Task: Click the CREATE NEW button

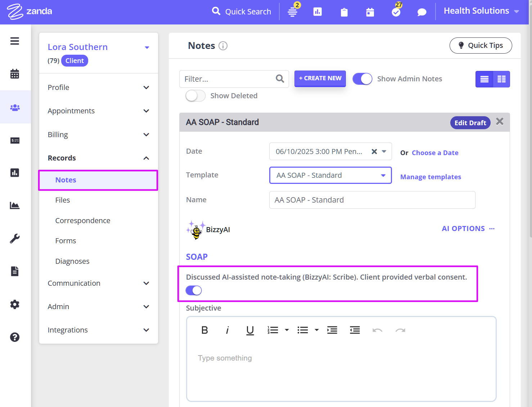Action: [x=320, y=78]
